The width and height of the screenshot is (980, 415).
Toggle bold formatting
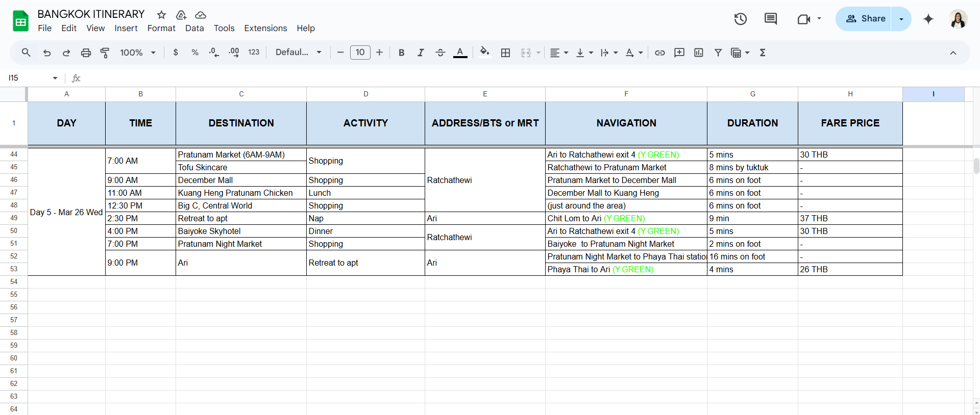tap(402, 53)
